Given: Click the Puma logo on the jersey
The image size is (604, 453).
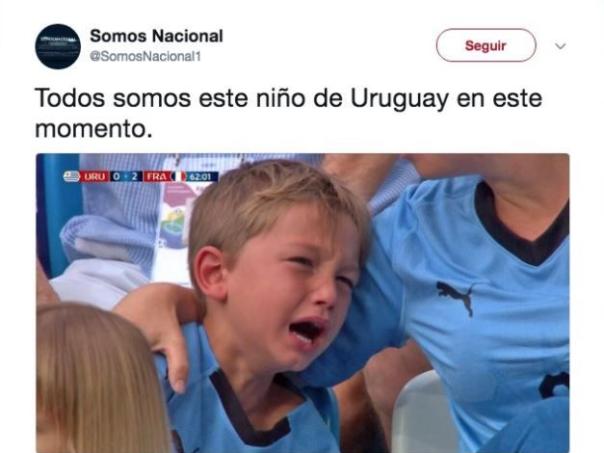Looking at the screenshot, I should point(456,297).
